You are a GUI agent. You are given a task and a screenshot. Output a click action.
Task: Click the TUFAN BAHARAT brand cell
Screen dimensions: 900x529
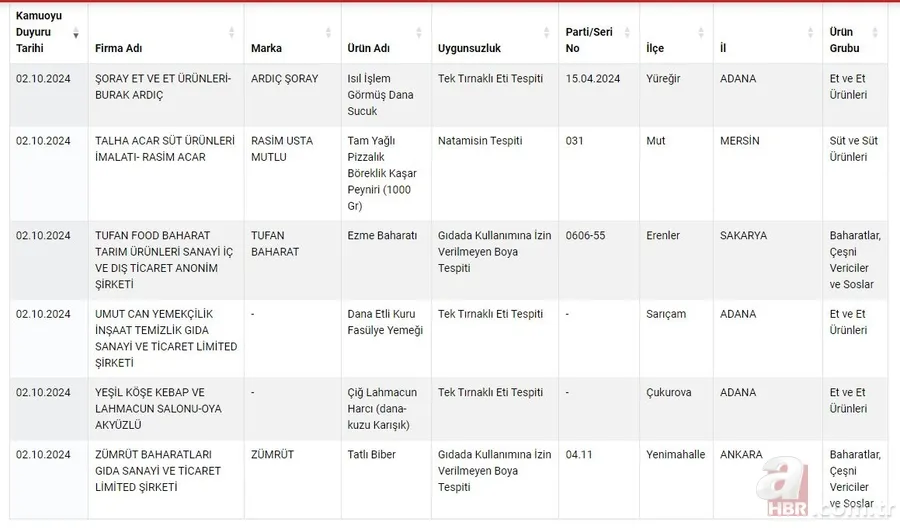[275, 244]
